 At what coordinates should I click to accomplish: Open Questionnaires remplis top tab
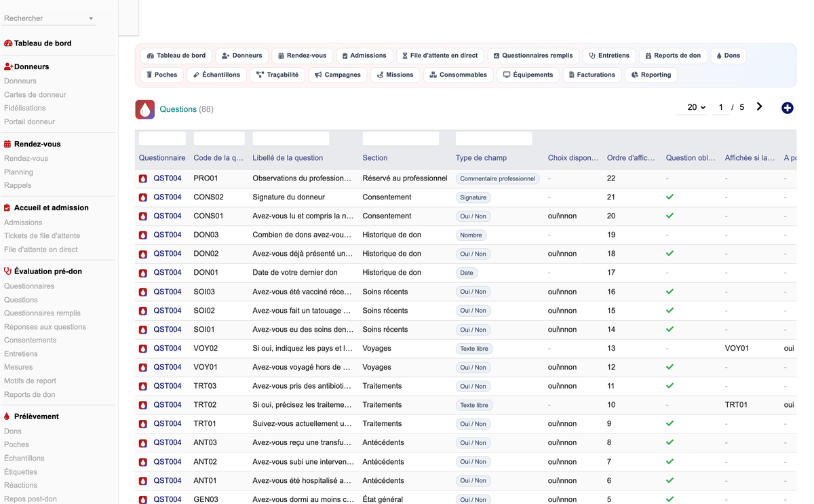pos(533,56)
